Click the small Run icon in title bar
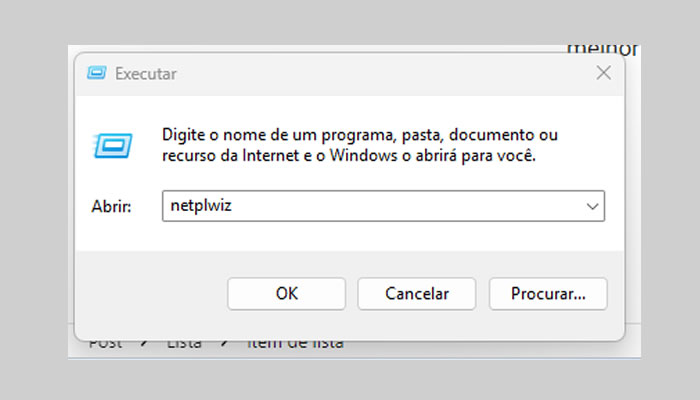This screenshot has width=700, height=400. pos(97,73)
